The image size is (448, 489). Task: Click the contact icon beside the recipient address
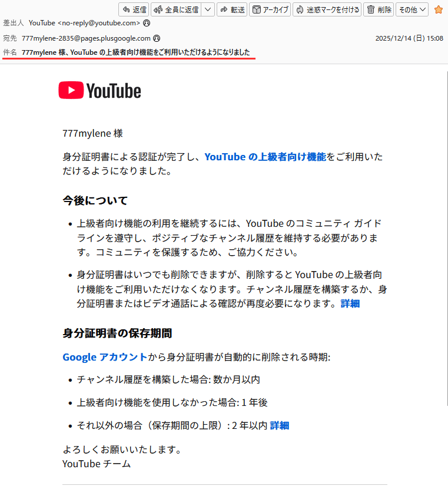157,38
